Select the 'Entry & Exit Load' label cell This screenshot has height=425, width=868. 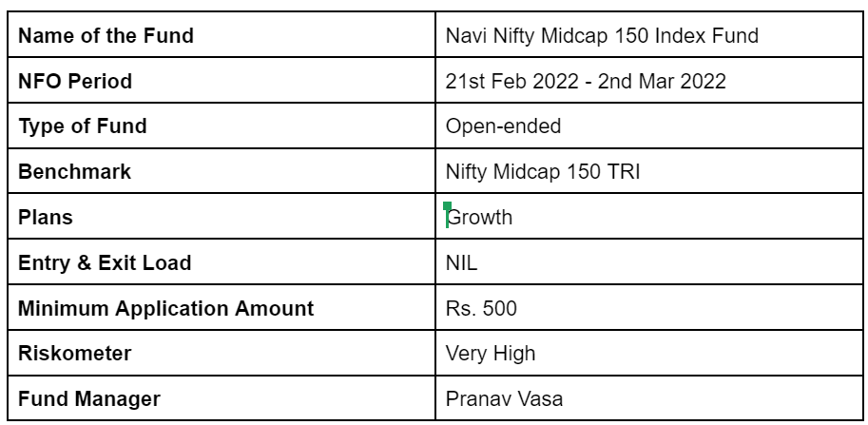(x=222, y=261)
